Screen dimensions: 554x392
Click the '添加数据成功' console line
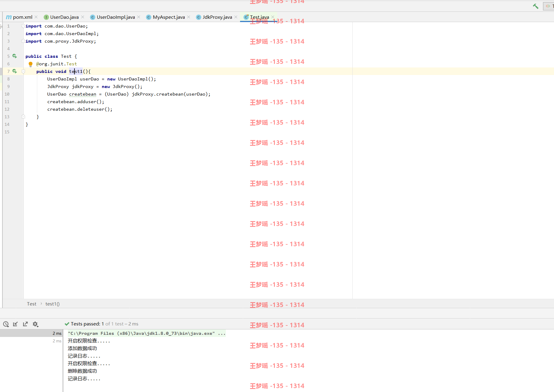click(x=82, y=348)
